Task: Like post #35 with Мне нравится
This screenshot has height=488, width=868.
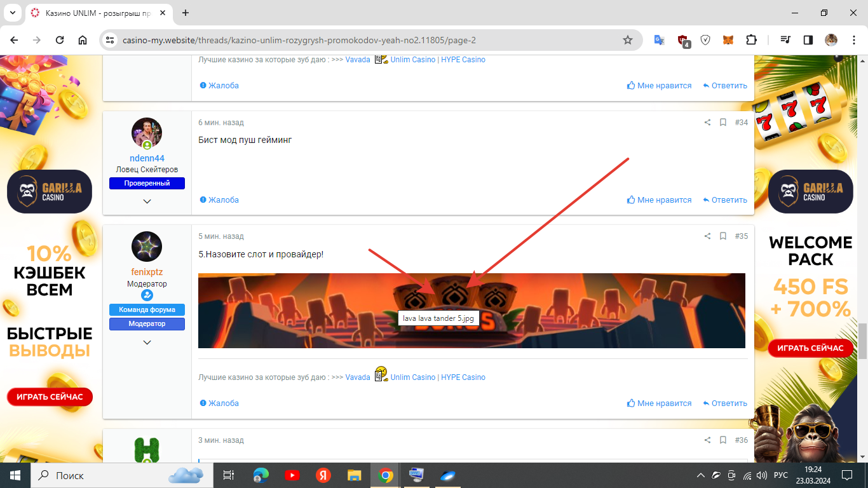Action: (659, 403)
